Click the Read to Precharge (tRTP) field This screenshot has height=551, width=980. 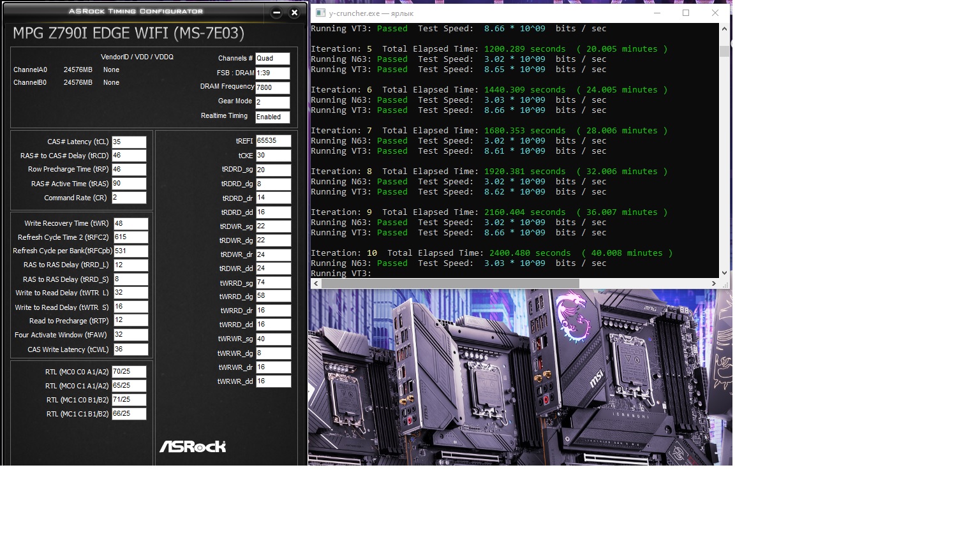(x=131, y=321)
